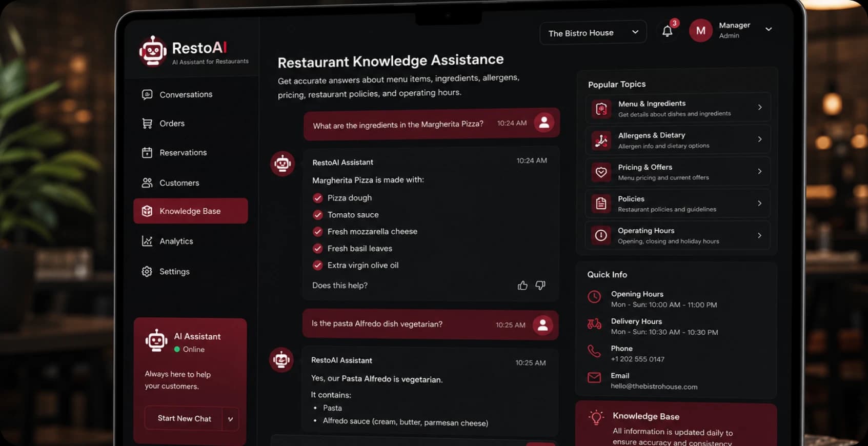Open the Start New Chat dropdown arrow
The image size is (868, 446).
(230, 419)
